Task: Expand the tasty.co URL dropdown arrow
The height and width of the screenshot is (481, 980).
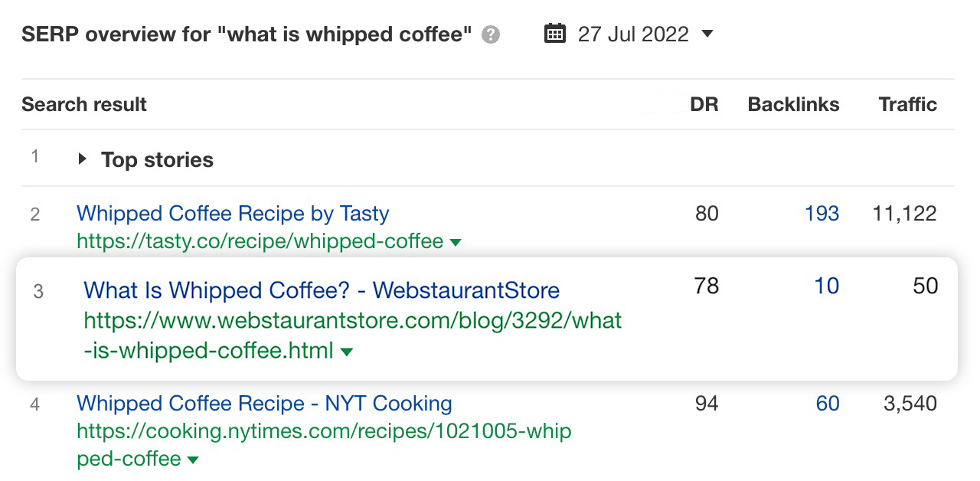Action: tap(456, 242)
